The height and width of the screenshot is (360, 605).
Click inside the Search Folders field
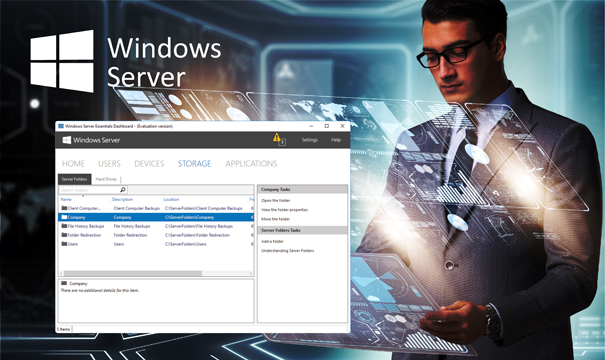[x=89, y=189]
